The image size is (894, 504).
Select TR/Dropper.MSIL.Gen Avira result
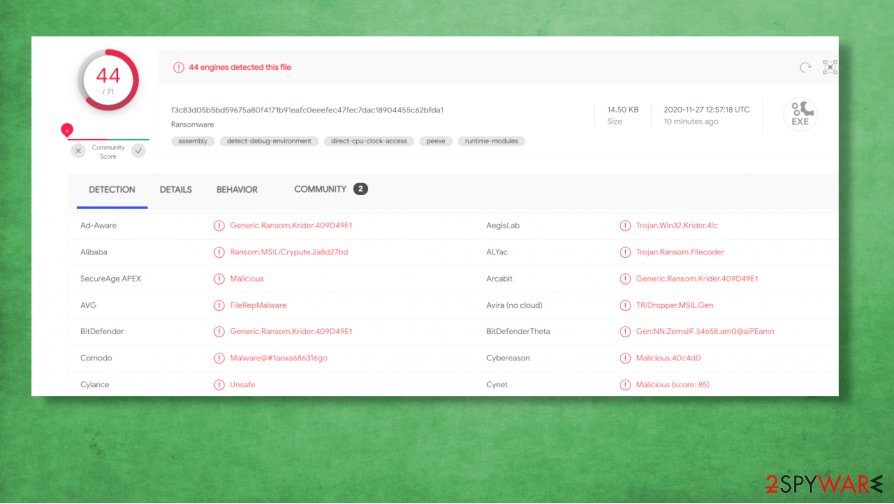[x=674, y=306]
